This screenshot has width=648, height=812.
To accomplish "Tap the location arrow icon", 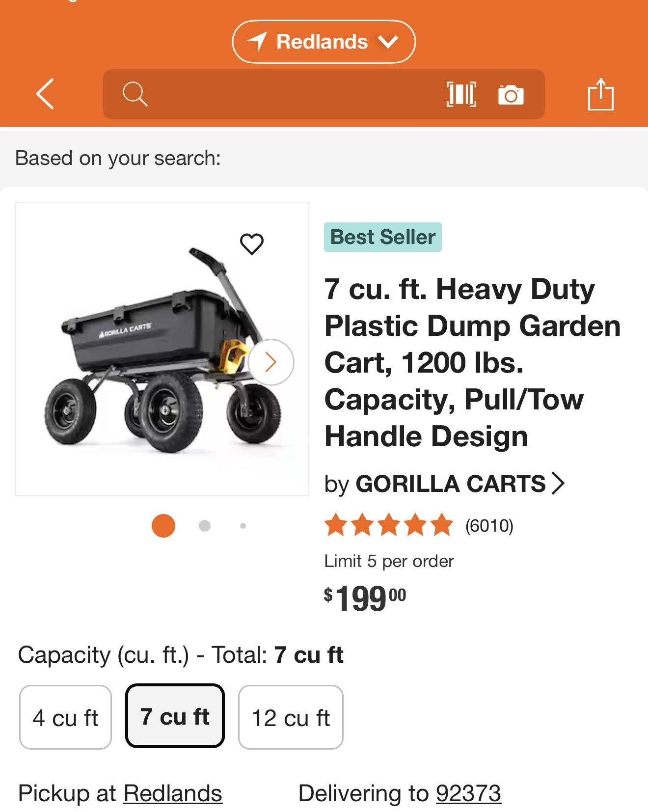I will tap(258, 42).
